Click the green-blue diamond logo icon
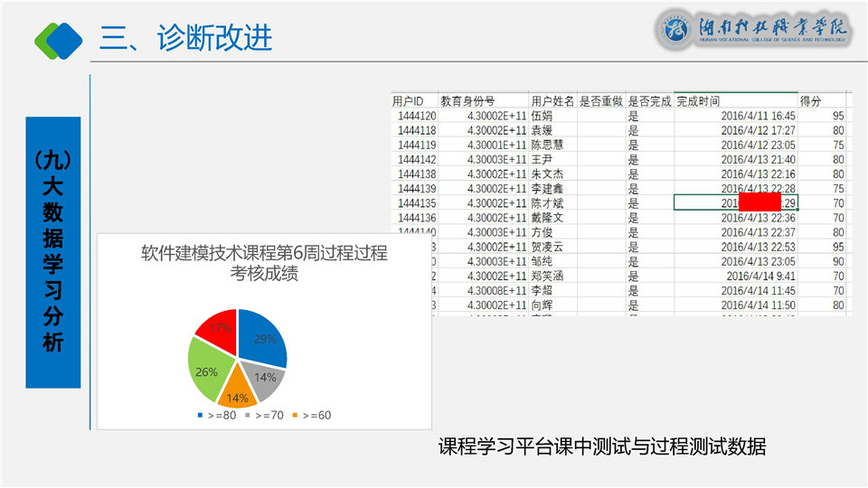868x488 pixels. click(59, 39)
